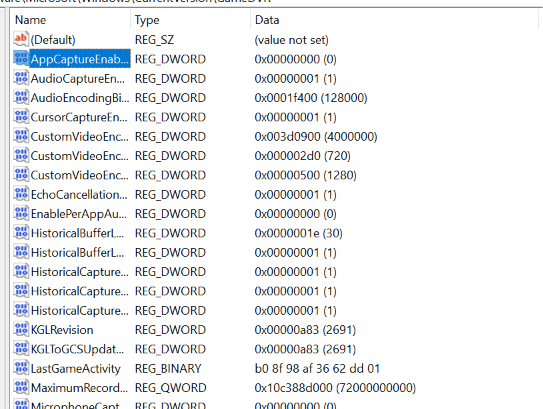Click the (value not set) data cell
The image size is (543, 409).
(292, 40)
